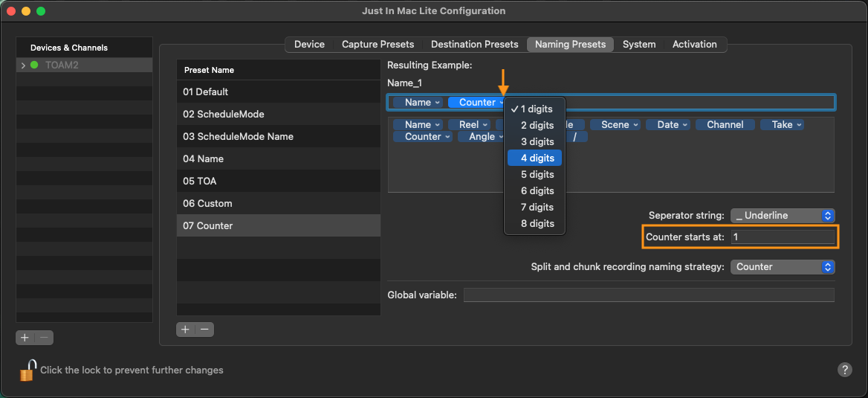Select the TOAM2 device
868x398 pixels.
pos(84,65)
